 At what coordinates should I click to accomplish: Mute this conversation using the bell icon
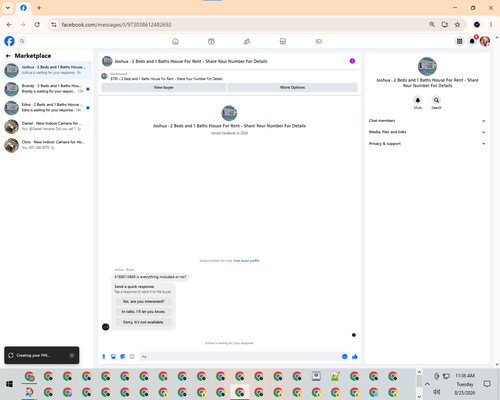418,100
